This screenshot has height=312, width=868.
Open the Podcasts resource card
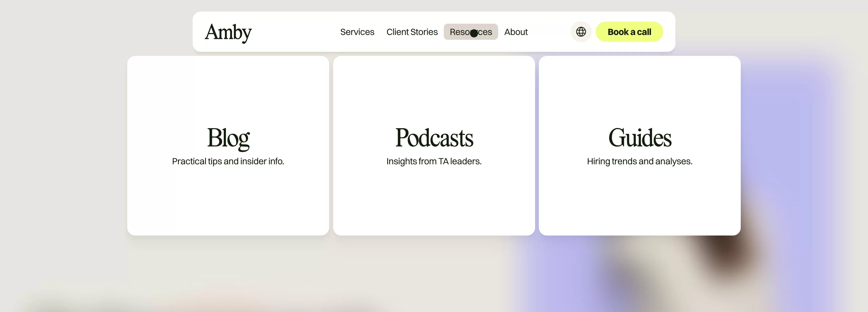point(434,202)
